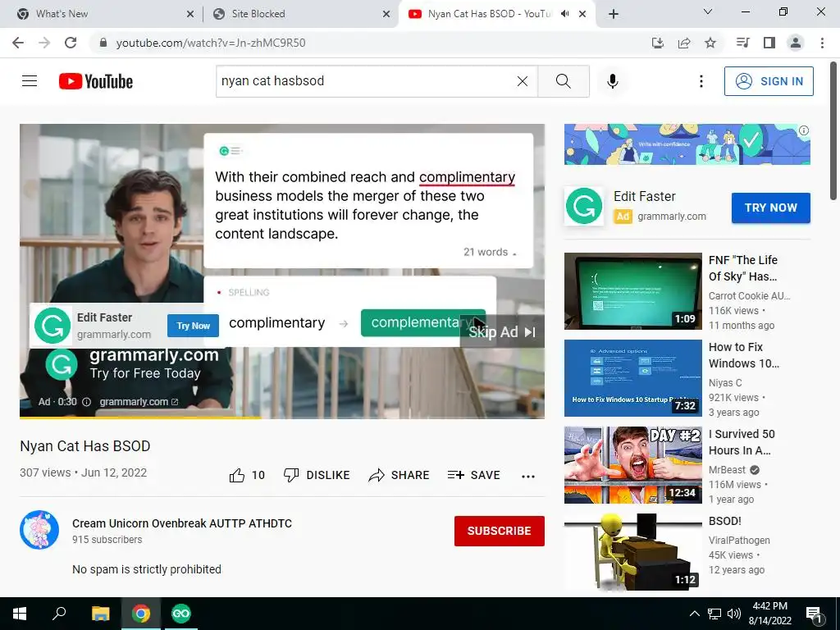The width and height of the screenshot is (840, 630).
Task: Click ad info icon in ad overlay
Action: (86, 402)
